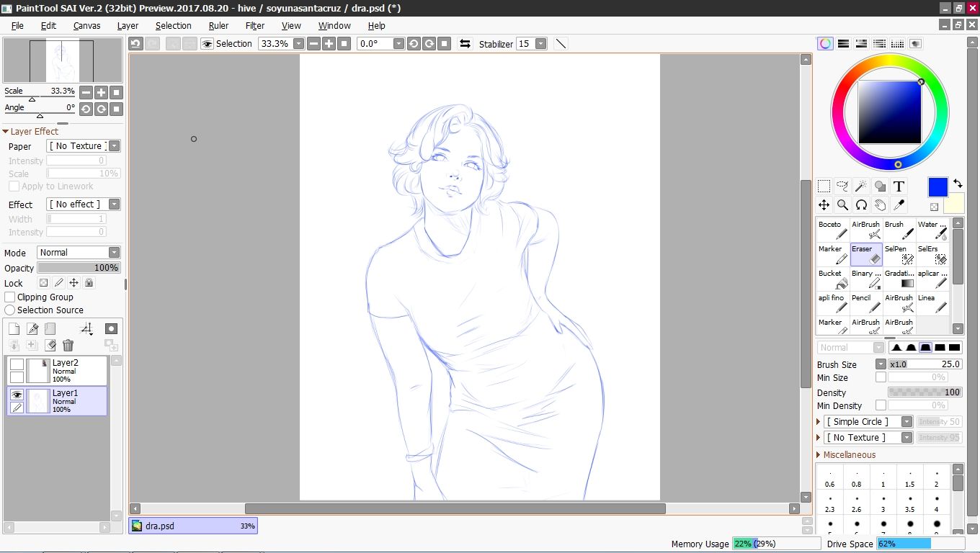Choose the Gradation tool

pyautogui.click(x=899, y=279)
